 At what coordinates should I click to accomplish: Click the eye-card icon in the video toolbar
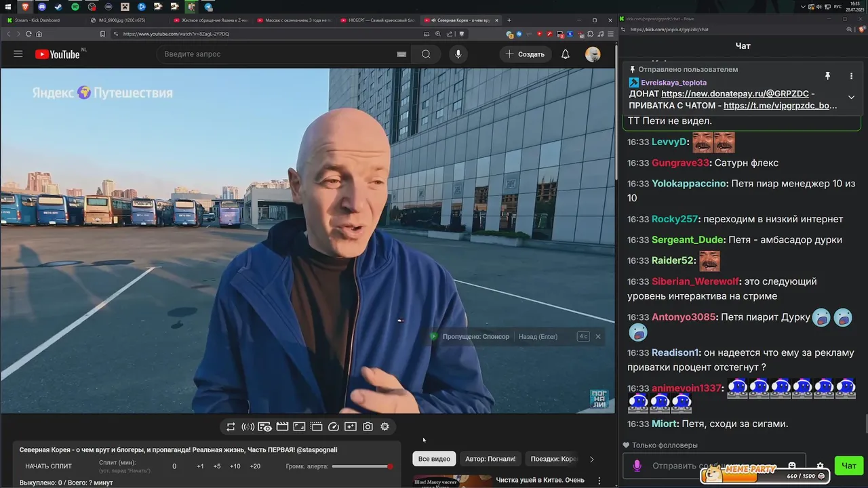265,426
